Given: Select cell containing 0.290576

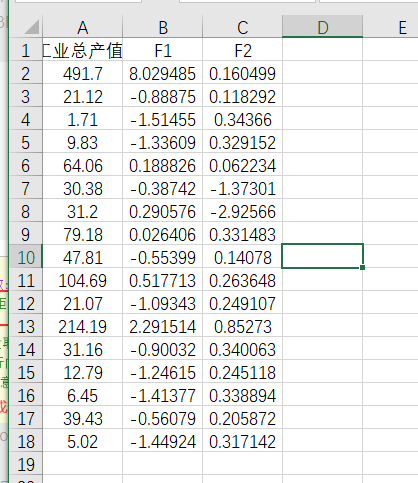Looking at the screenshot, I should point(163,211).
